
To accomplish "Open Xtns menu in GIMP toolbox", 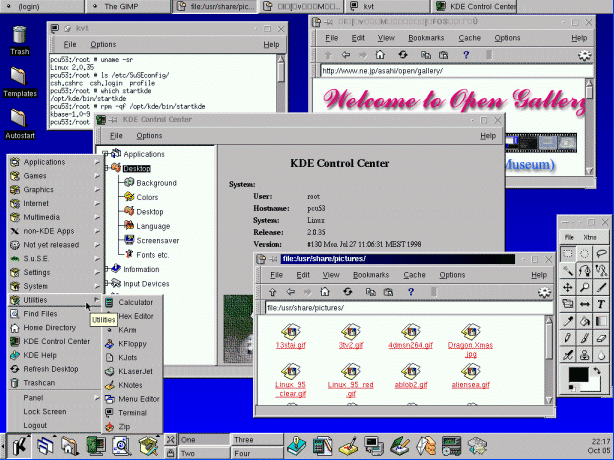I will 590,237.
